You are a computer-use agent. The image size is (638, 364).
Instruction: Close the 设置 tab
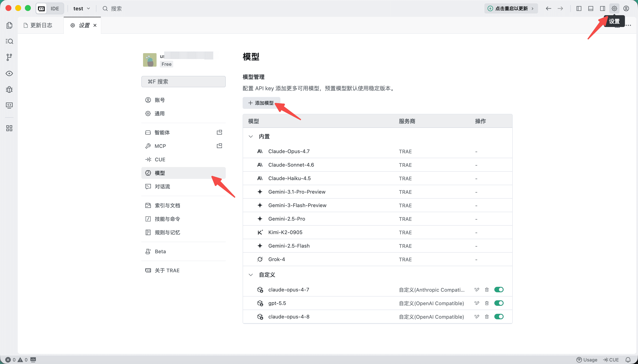[x=95, y=25]
